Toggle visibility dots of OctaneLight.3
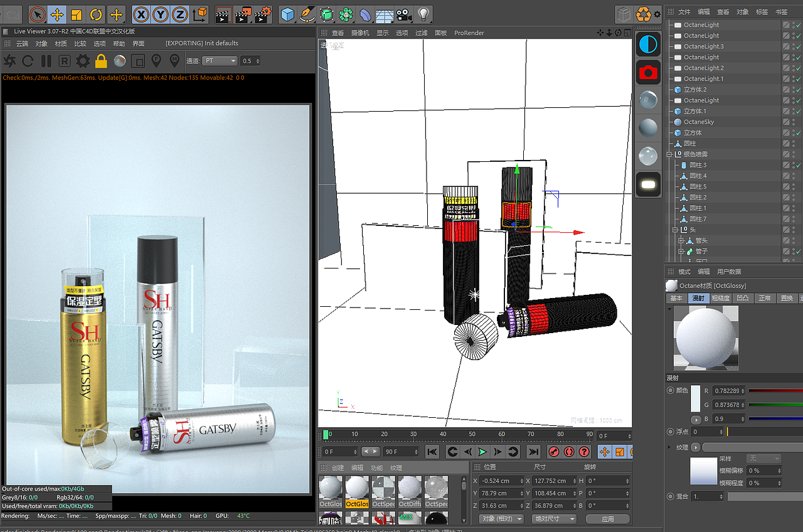 pos(794,46)
